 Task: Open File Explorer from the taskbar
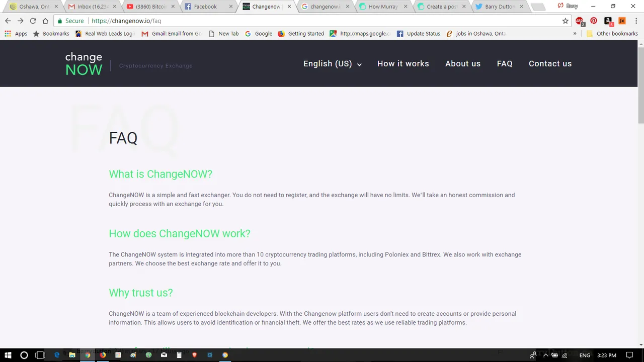coord(72,355)
